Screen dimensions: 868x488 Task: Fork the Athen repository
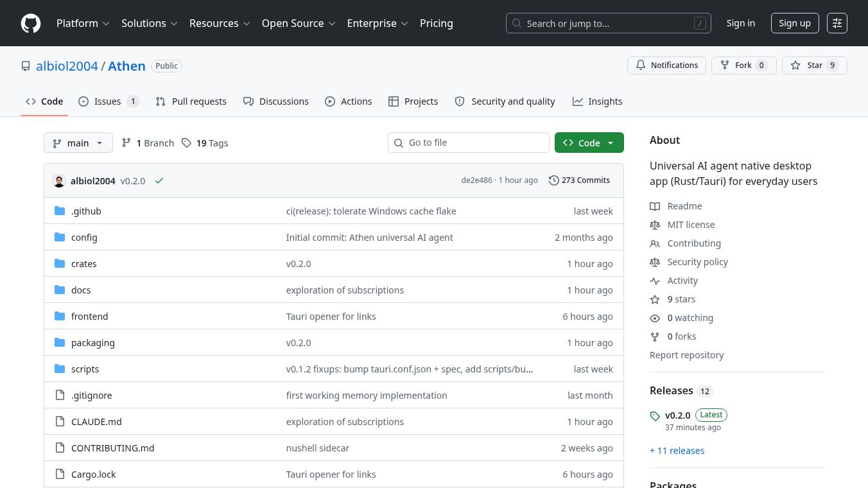click(744, 65)
